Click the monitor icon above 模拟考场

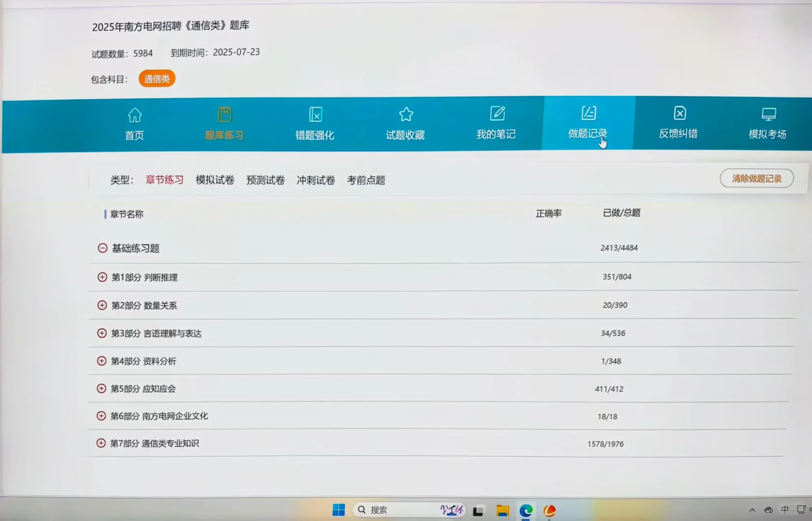click(769, 114)
